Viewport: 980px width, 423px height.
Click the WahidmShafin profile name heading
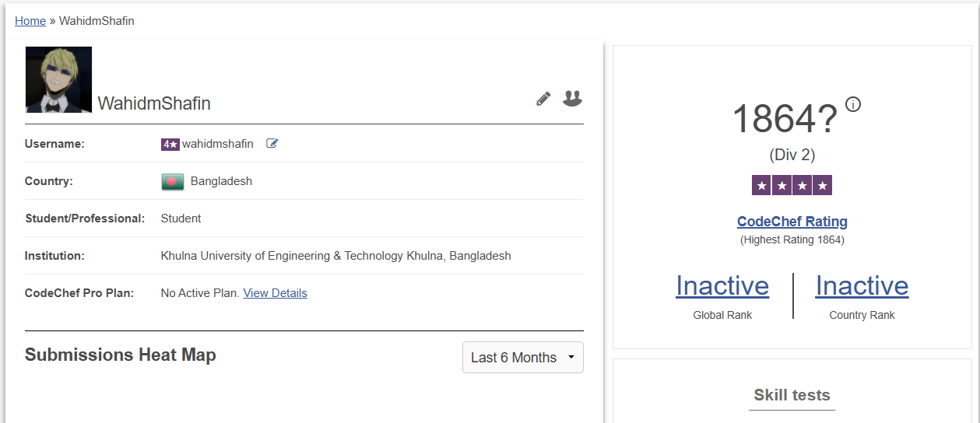154,103
